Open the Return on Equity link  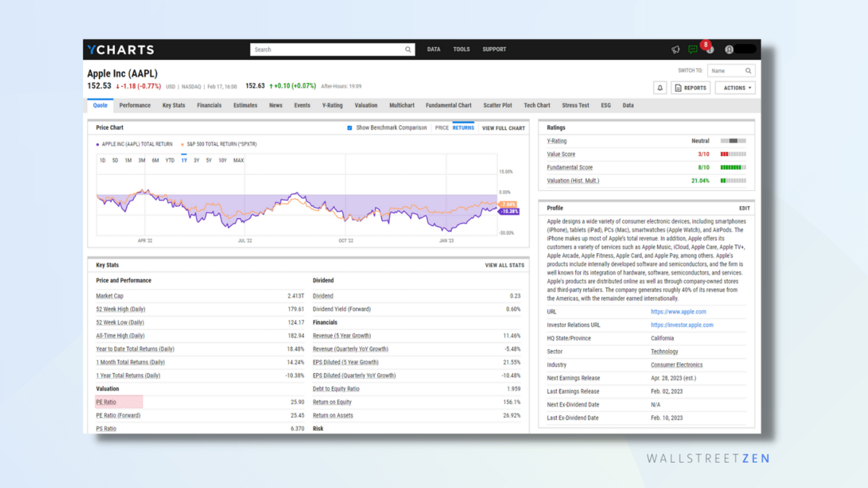(332, 402)
